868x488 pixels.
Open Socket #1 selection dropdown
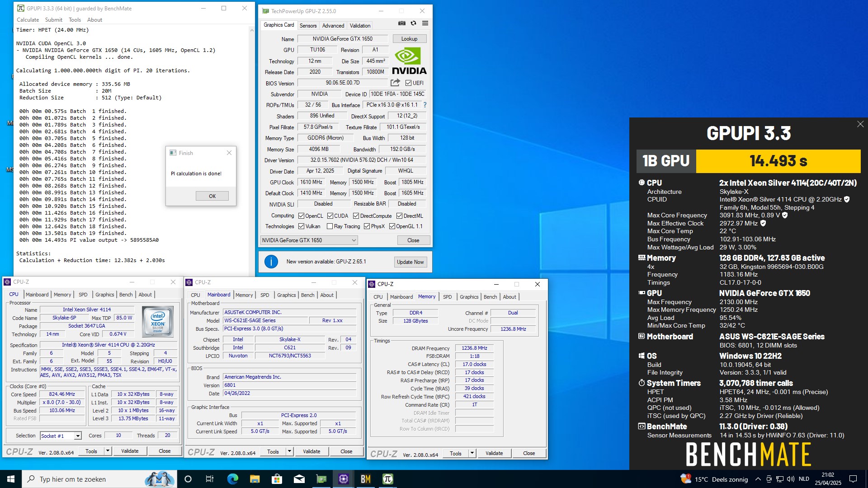(x=61, y=436)
